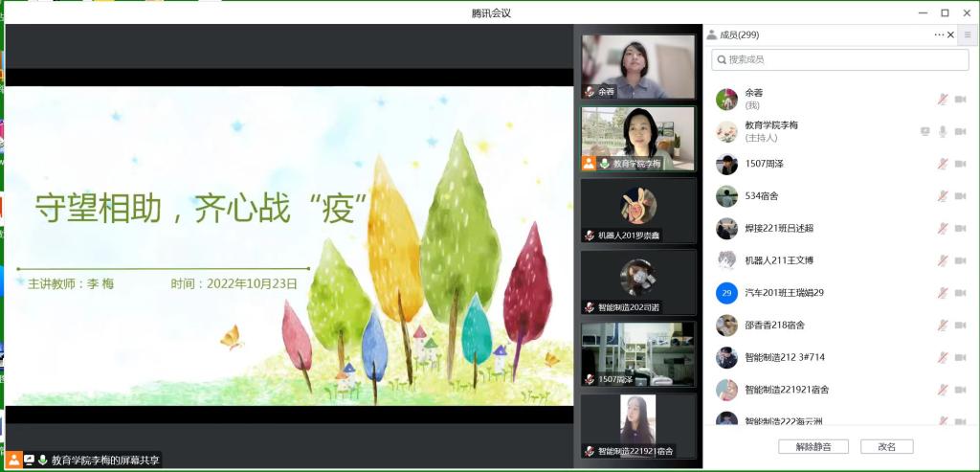Select member 邵香香218宿舍 in the list
The width and height of the screenshot is (980, 472).
[x=775, y=326]
